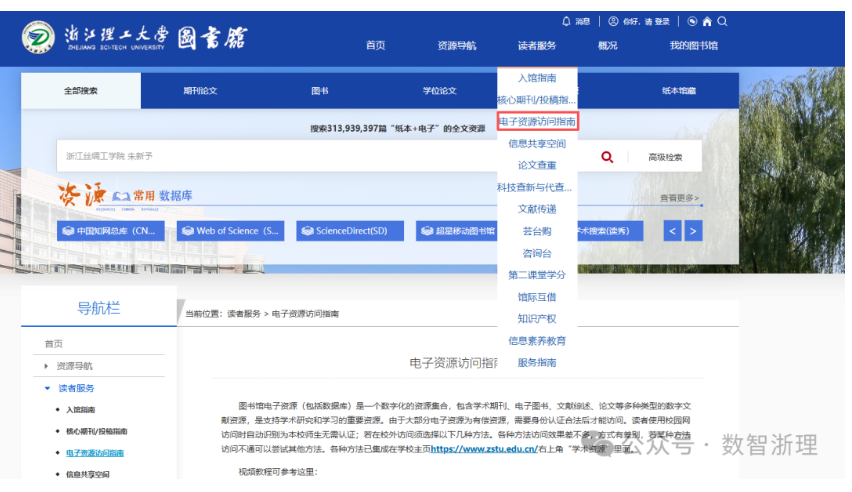Screen dimensions: 852x492
Task: Click the Zhejiang Sci-Tech University library logo
Action: coord(135,38)
